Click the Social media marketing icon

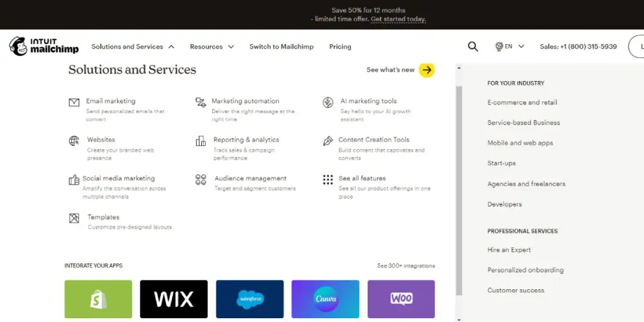(x=74, y=180)
